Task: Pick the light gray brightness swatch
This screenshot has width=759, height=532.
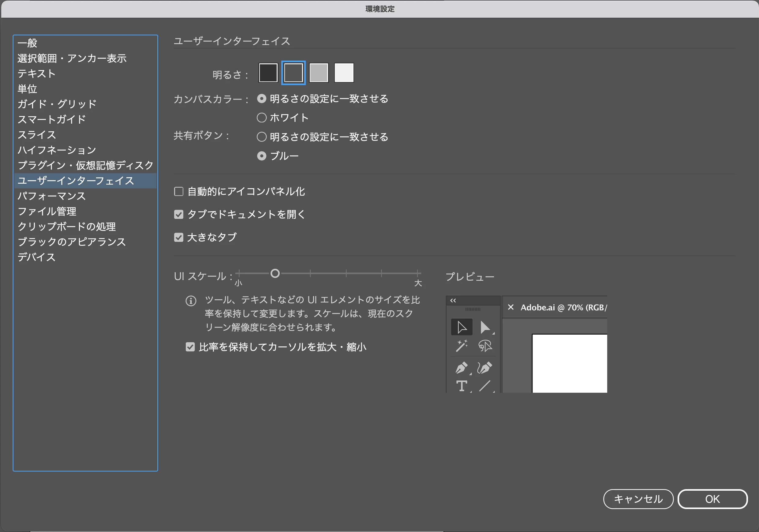Action: point(319,73)
